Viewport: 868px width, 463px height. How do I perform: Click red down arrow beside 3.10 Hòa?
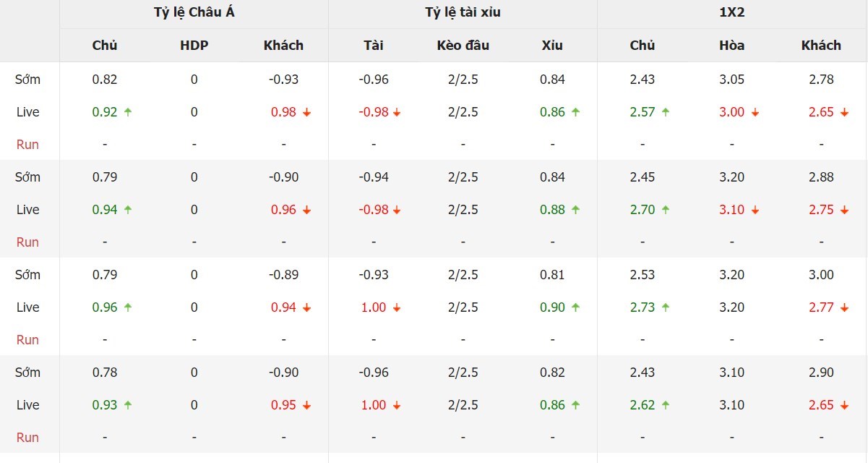click(755, 210)
